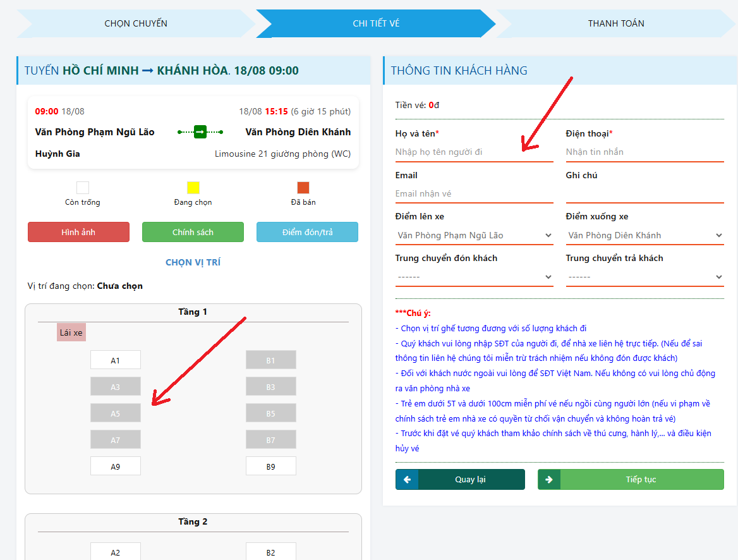Click the 'Chưa chọn' status text
This screenshot has height=560, width=738.
pyautogui.click(x=119, y=286)
